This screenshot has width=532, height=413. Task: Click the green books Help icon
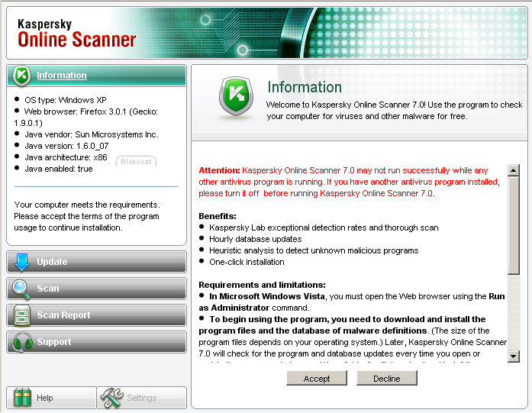click(22, 398)
